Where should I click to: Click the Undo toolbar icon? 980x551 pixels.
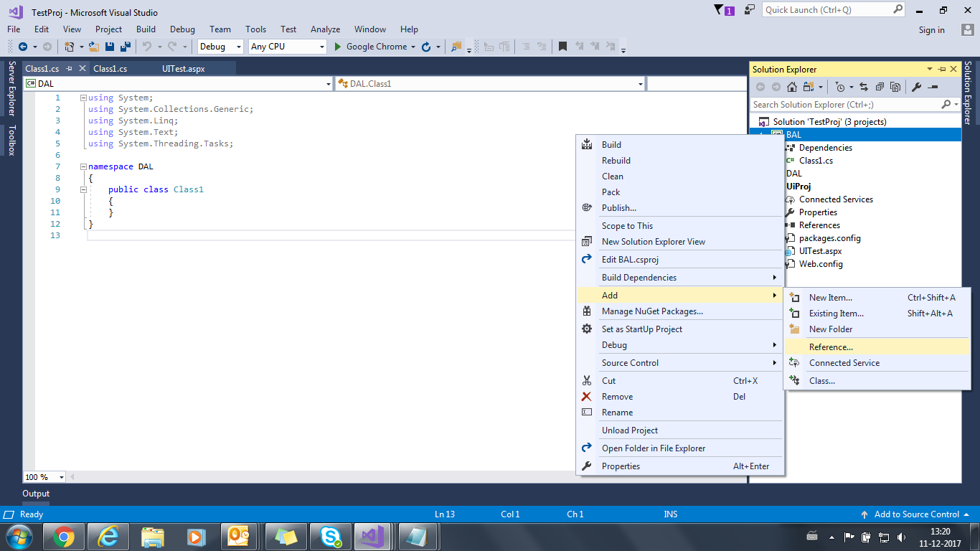[x=147, y=47]
